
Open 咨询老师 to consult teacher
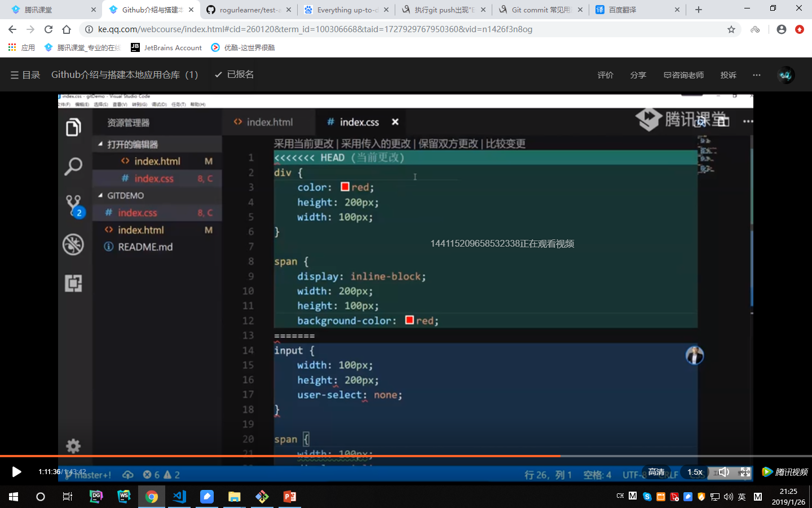pos(683,75)
